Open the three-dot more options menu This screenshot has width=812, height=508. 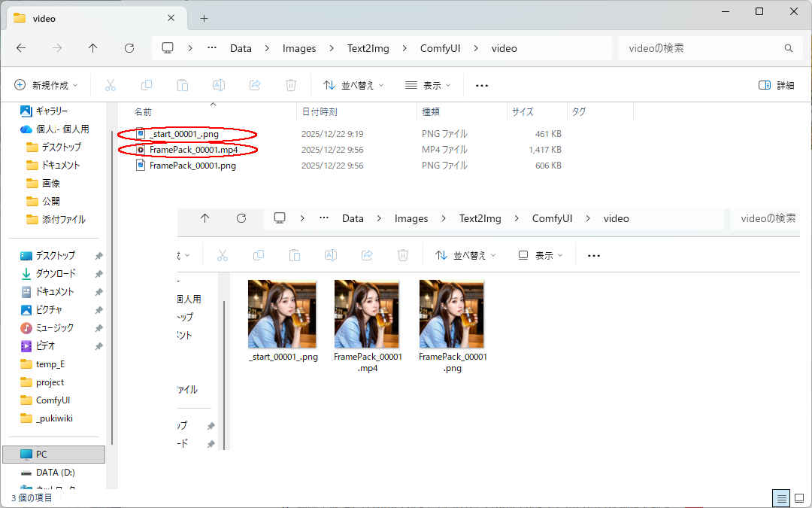pos(482,85)
